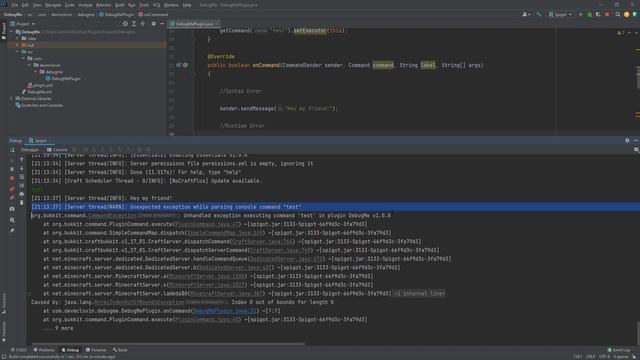The height and width of the screenshot is (360, 640).
Task: Click the print console icon
Action: tap(22, 194)
